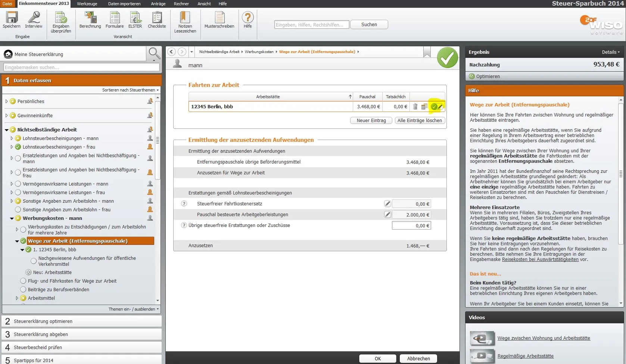Open Notizen Lesezeichen bookmarks
The width and height of the screenshot is (626, 364).
click(185, 18)
